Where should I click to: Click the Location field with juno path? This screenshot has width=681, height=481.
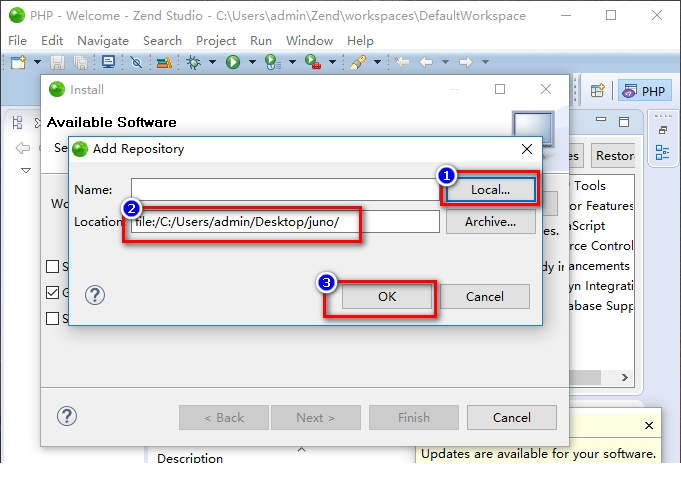(285, 222)
